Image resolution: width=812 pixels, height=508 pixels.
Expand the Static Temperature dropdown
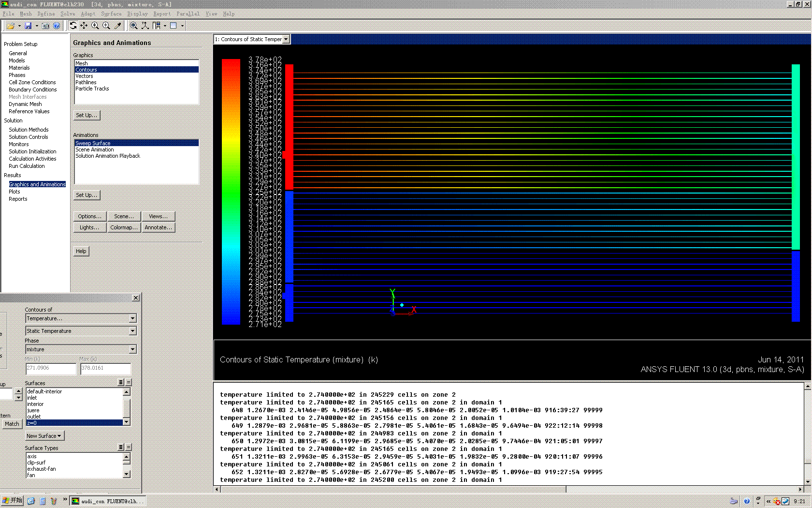(x=132, y=331)
